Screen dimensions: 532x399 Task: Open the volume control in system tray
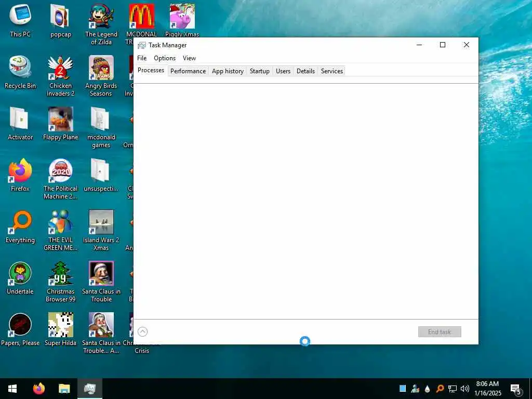tap(465, 389)
